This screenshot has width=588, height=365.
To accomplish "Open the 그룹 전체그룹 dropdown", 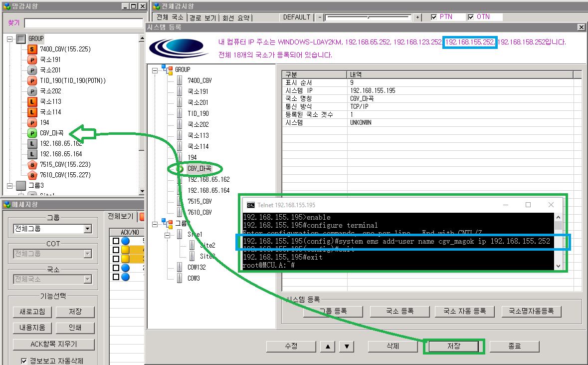I will pos(87,229).
